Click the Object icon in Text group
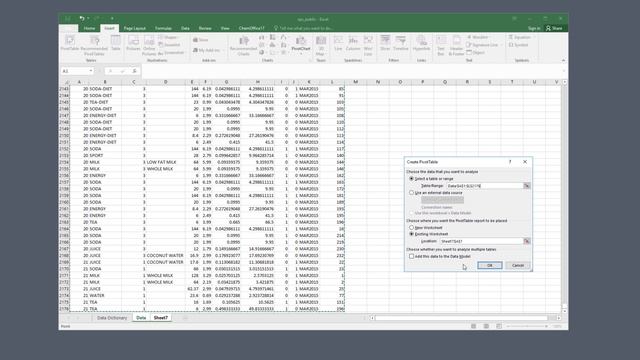640x360 pixels. pyautogui.click(x=476, y=53)
